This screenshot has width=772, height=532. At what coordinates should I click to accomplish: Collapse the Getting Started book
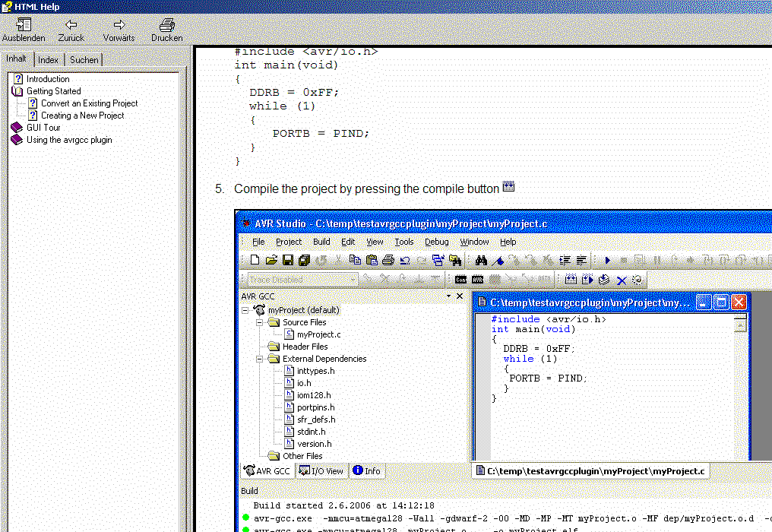pyautogui.click(x=54, y=91)
